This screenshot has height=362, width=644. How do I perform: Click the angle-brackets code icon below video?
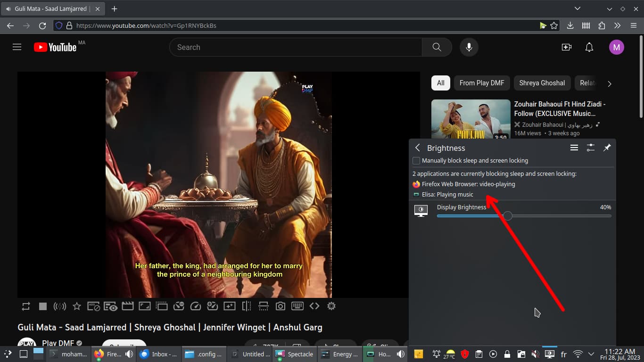(314, 306)
